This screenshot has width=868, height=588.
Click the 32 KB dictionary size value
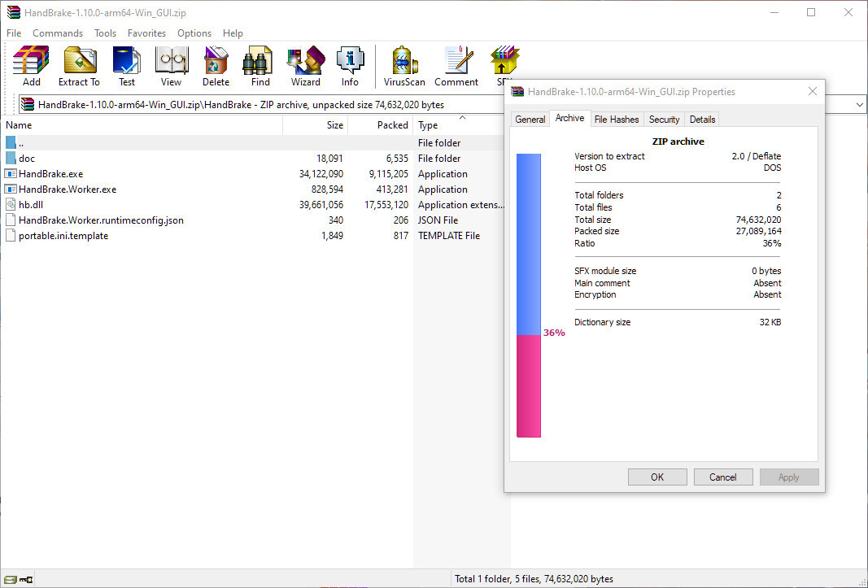770,322
